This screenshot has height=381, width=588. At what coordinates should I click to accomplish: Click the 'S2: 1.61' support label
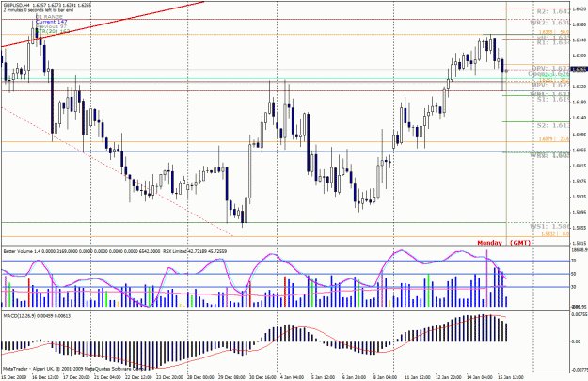click(x=553, y=126)
